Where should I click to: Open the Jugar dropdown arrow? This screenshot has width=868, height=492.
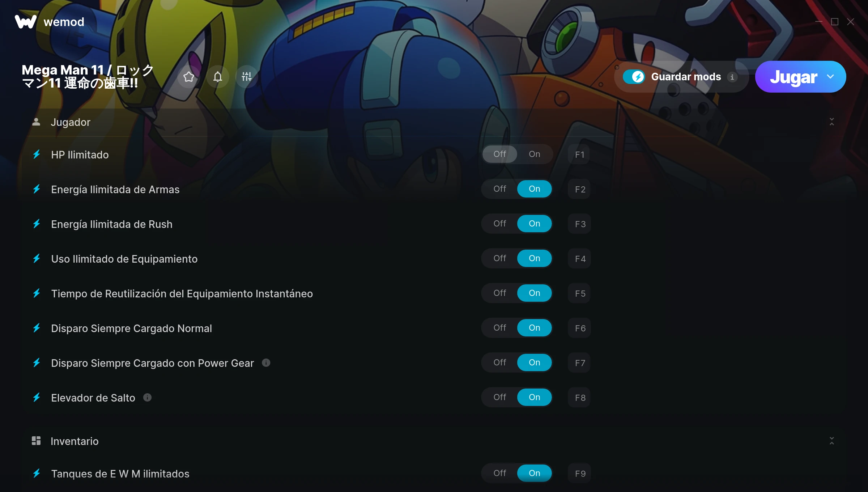coord(831,77)
